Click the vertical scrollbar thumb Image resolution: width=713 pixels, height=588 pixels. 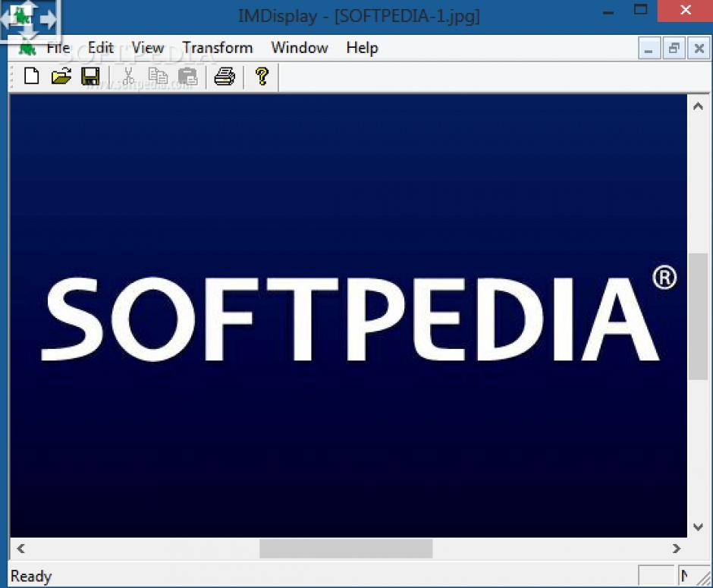coord(698,316)
